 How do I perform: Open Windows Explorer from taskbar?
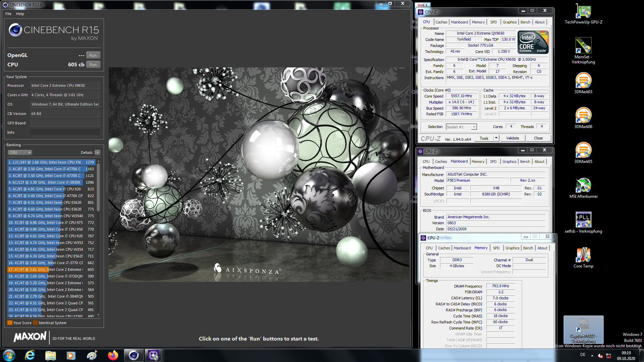coord(51,355)
